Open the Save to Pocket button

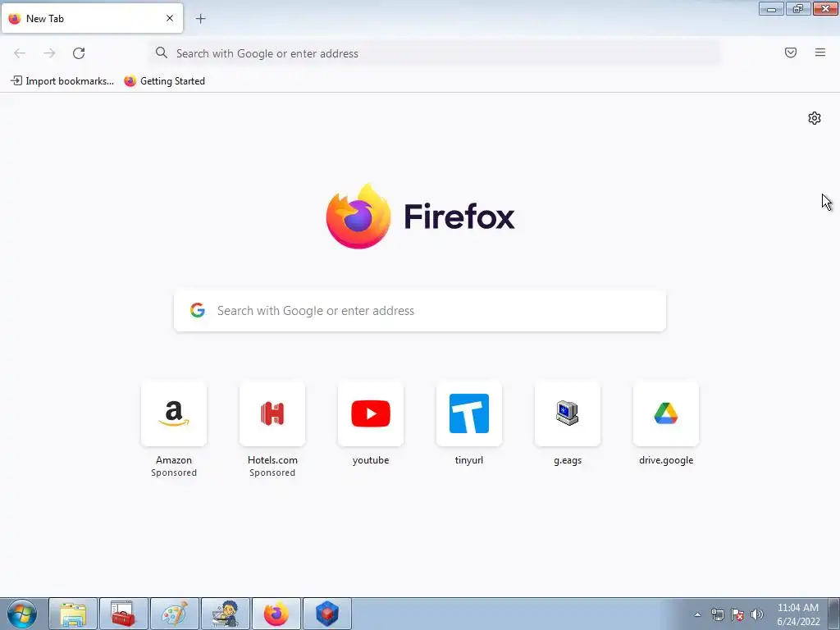point(791,52)
